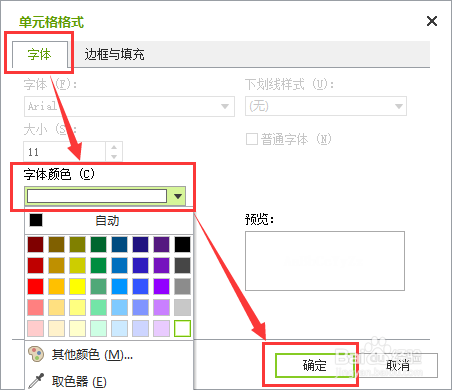Open the 字体颜色 dropdown arrow
452x390 pixels.
(178, 196)
